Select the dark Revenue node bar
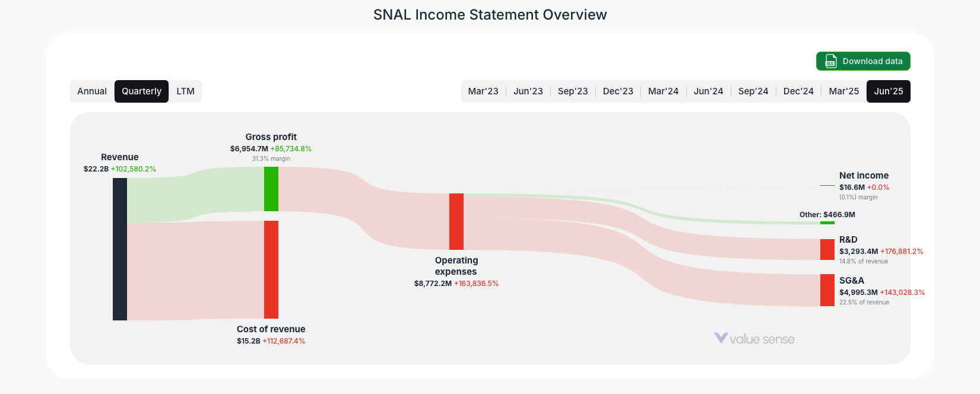 click(x=119, y=249)
